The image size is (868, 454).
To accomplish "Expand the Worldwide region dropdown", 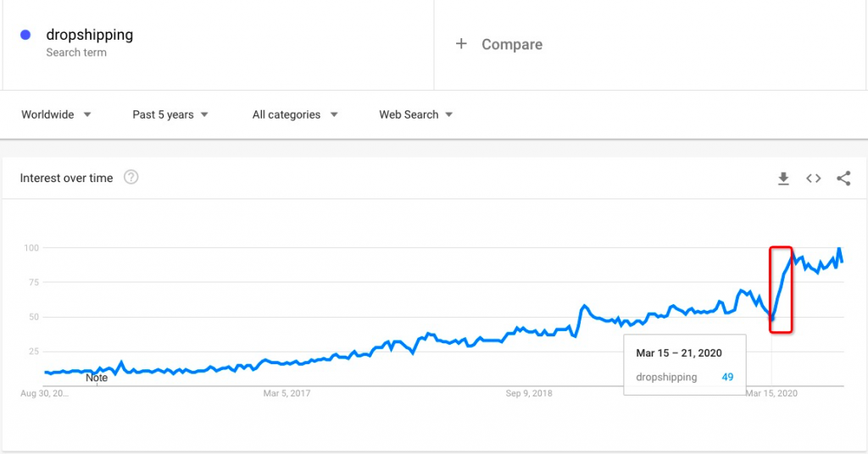I will coord(56,114).
